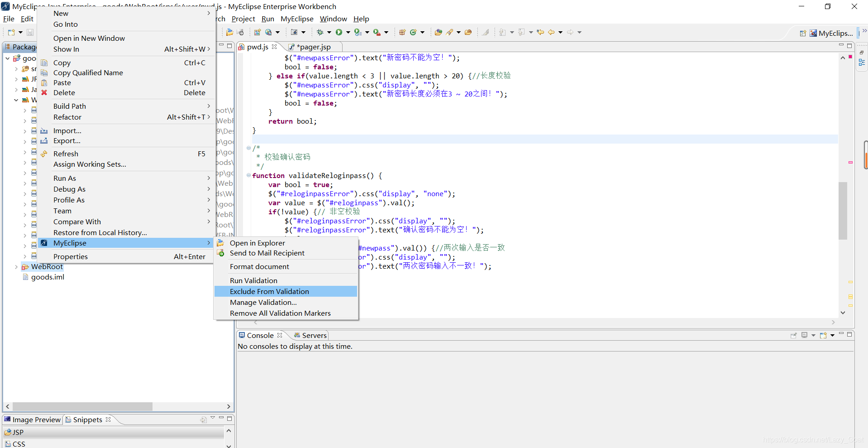This screenshot has height=448, width=868.
Task: Click the Previous Annotation toolbar icon
Action: pos(521,32)
